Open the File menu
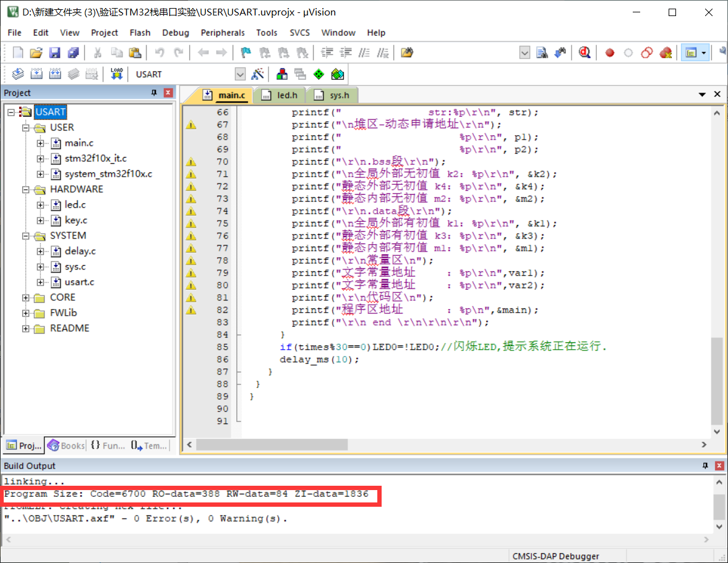This screenshot has height=563, width=728. pos(14,33)
